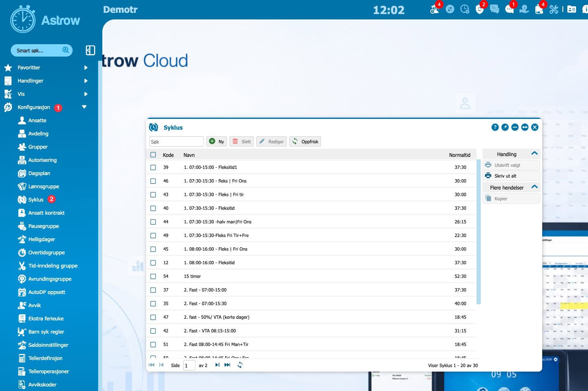Sort the table by the Normaltid column header
Viewport: 588px width, 391px height.
click(x=460, y=155)
